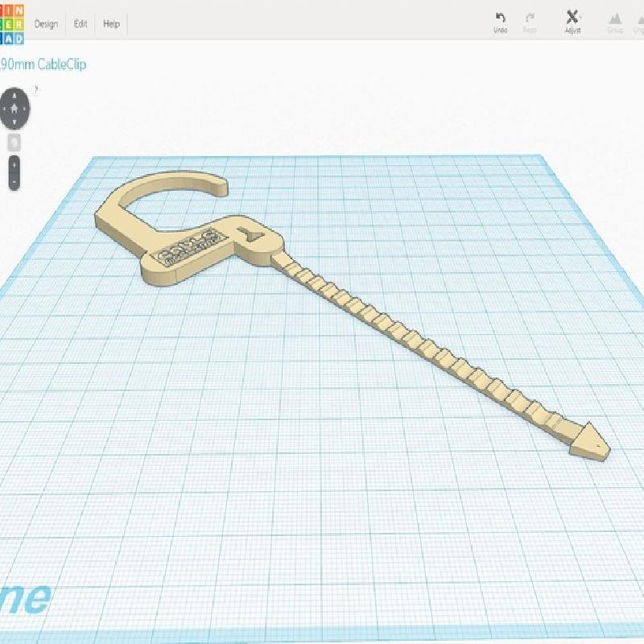This screenshot has height=644, width=644.
Task: Click the Tinkercad logo
Action: click(x=11, y=23)
